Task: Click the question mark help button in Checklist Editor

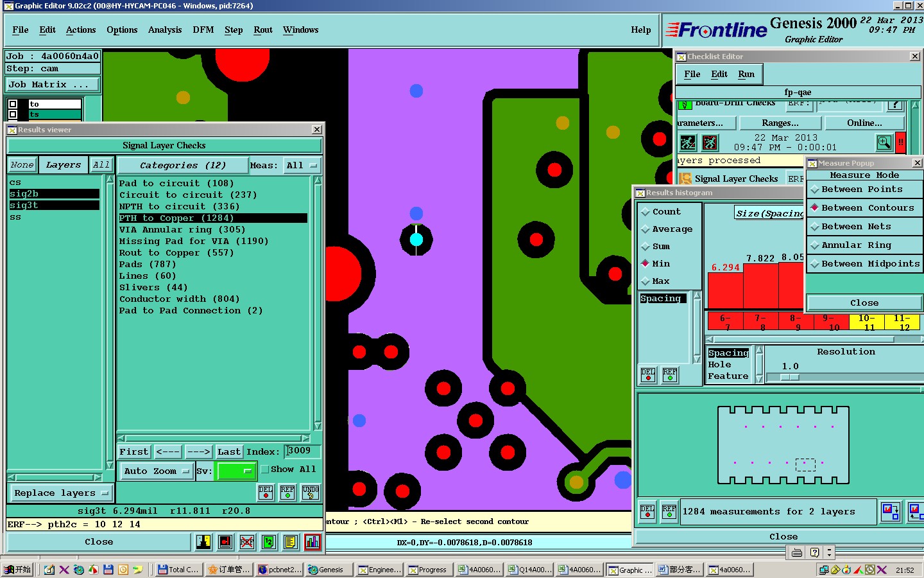Action: tap(895, 105)
